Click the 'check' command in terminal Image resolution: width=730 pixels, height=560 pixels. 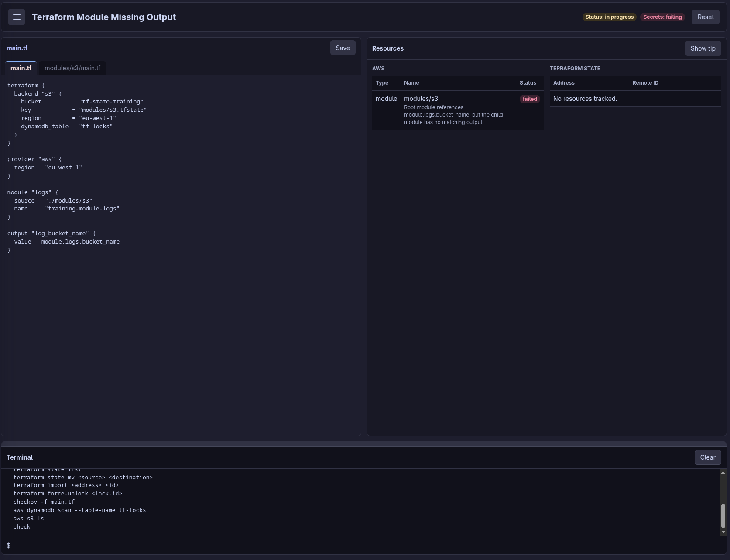(22, 527)
